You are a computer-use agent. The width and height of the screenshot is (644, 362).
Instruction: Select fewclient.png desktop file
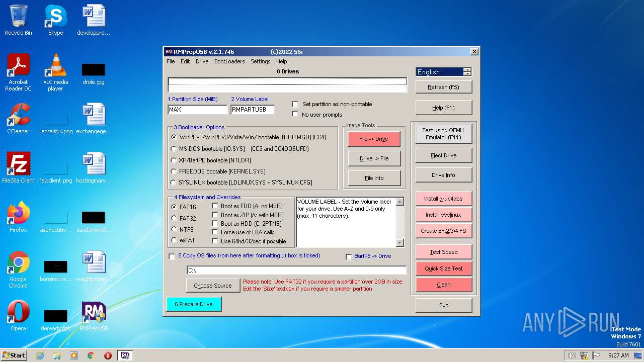(x=56, y=171)
